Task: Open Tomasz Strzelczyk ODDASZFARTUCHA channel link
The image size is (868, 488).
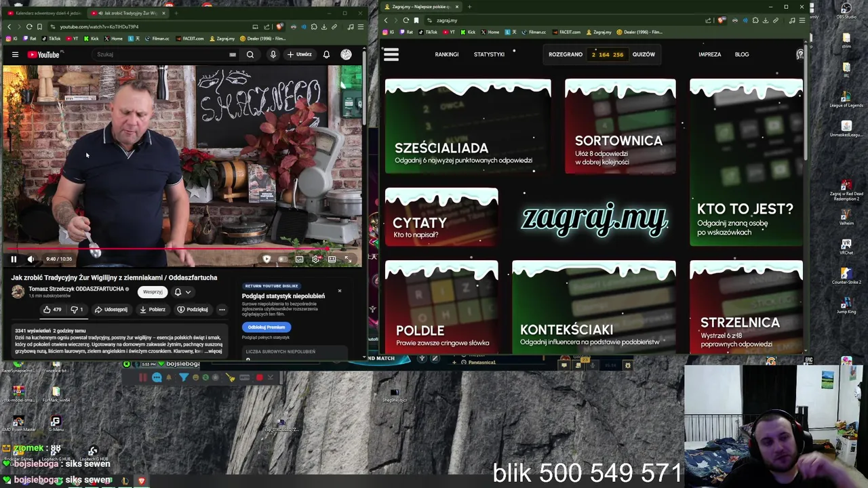Action: (x=76, y=289)
